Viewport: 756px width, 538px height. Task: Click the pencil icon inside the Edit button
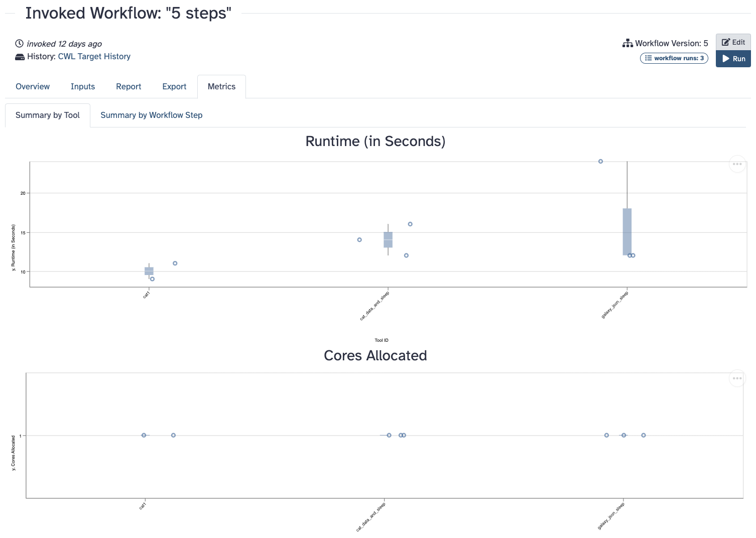pyautogui.click(x=725, y=42)
